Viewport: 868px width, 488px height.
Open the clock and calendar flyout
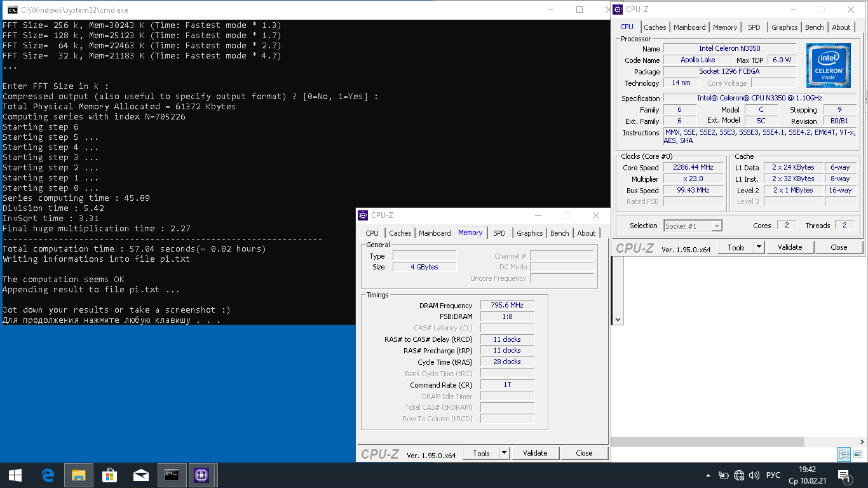click(x=807, y=475)
